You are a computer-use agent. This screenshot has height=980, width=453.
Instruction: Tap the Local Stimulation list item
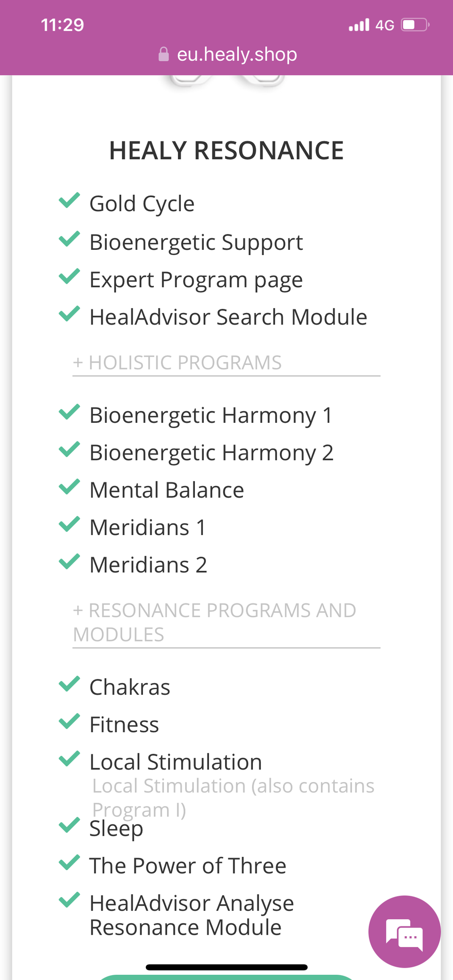coord(176,762)
